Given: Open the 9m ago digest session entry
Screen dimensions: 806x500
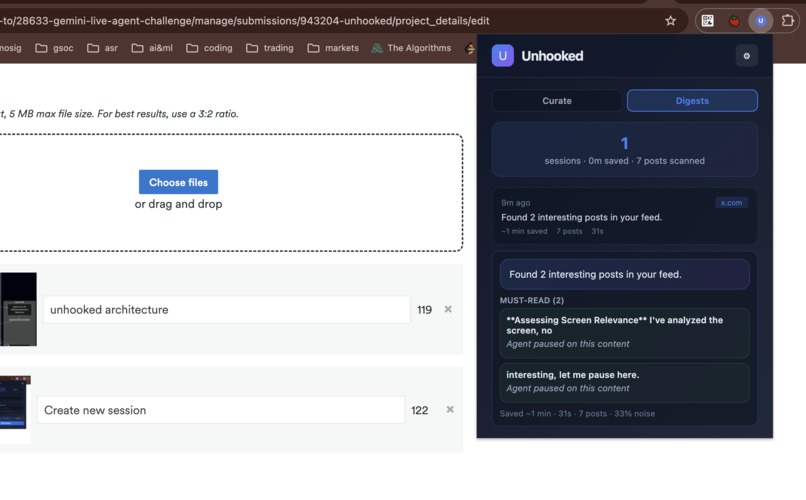Looking at the screenshot, I should coord(625,216).
